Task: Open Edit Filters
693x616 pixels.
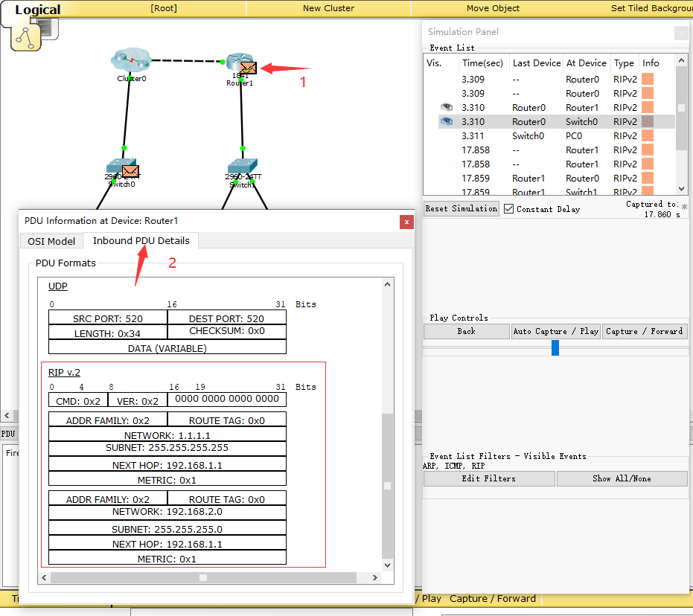Action: click(x=489, y=478)
